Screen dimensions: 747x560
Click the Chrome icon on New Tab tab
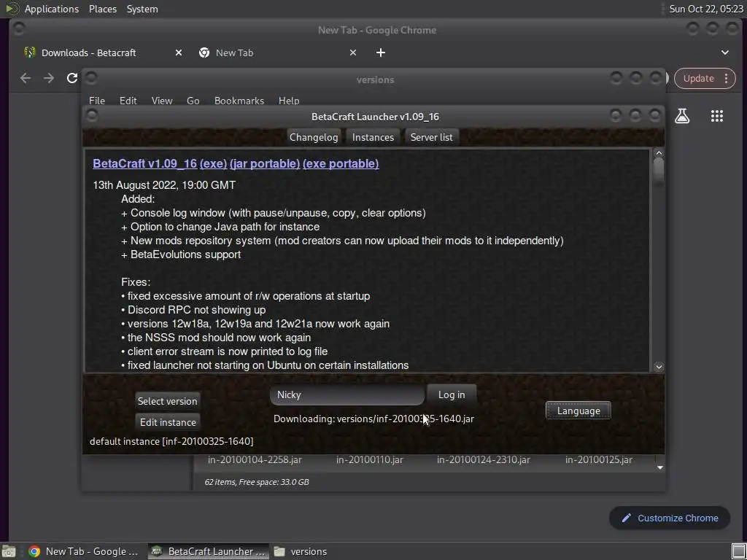coord(204,52)
